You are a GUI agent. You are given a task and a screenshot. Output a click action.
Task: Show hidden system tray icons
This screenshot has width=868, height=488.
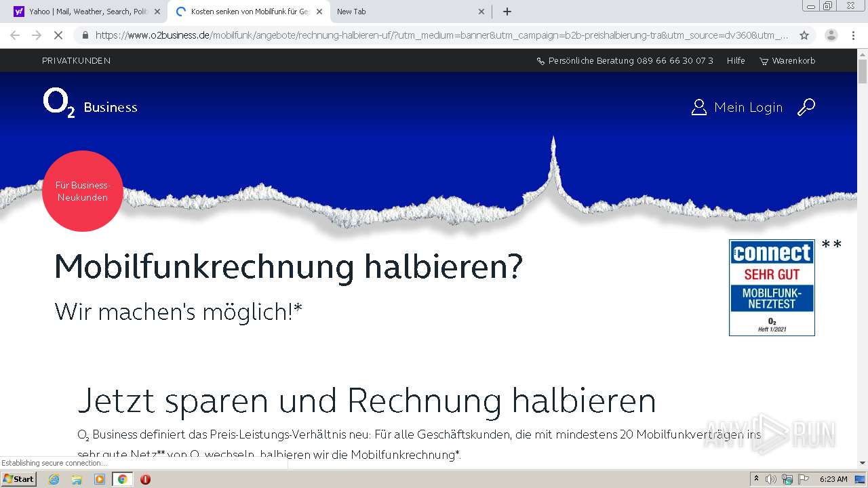(756, 479)
